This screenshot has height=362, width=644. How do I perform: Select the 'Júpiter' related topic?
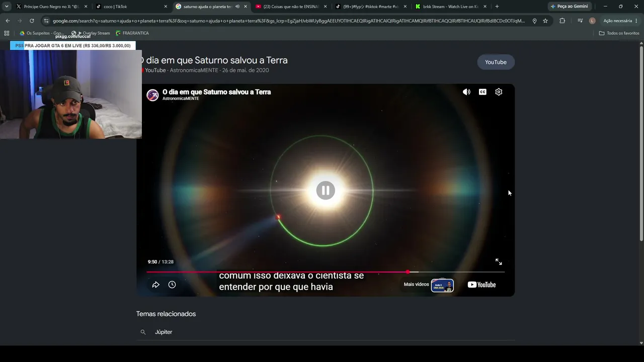click(x=164, y=332)
